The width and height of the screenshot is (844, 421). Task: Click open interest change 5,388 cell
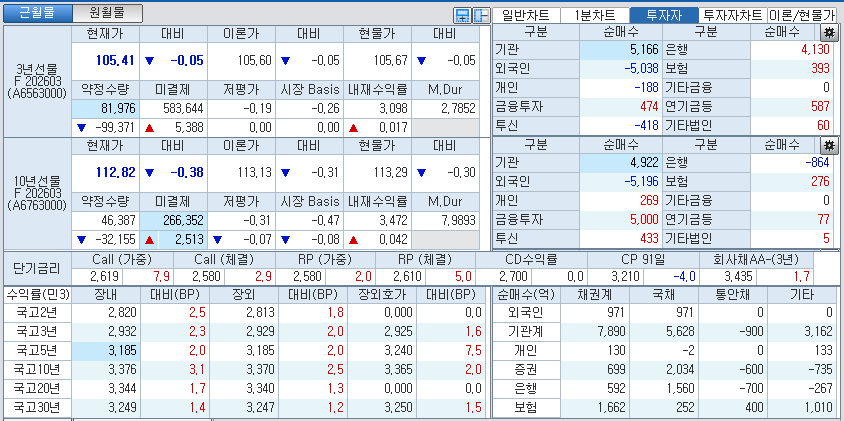point(173,128)
